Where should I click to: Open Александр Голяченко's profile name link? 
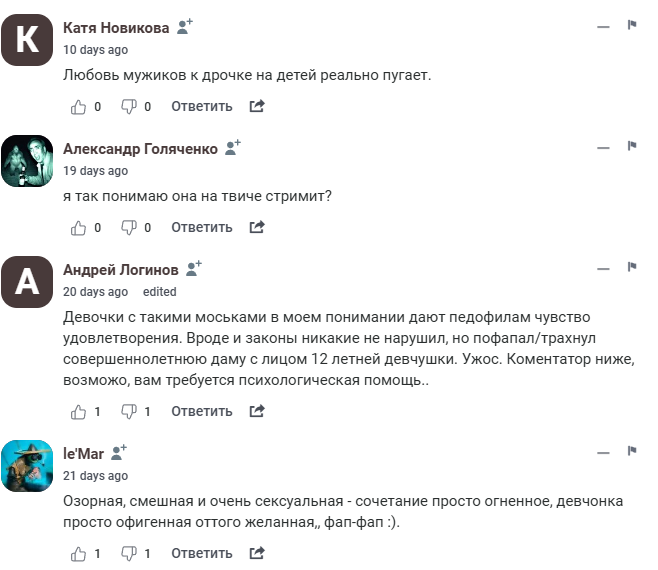pyautogui.click(x=140, y=148)
